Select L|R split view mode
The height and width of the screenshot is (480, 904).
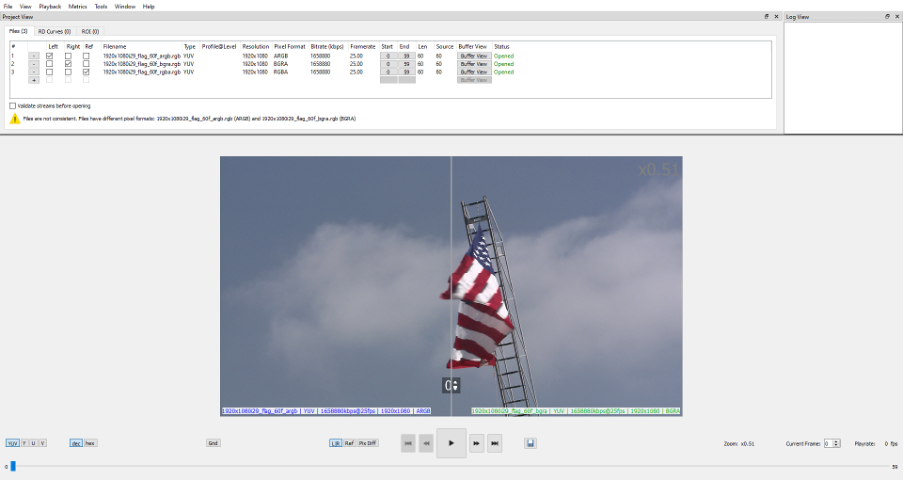336,443
